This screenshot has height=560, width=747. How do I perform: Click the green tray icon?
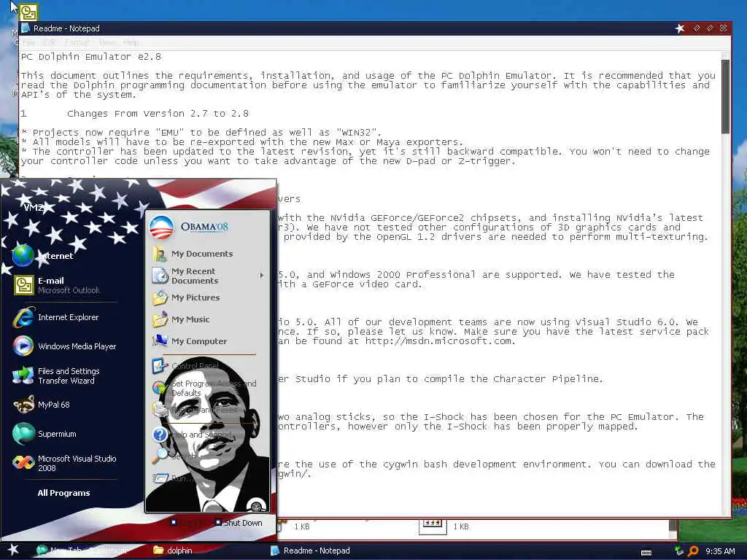[x=679, y=551]
